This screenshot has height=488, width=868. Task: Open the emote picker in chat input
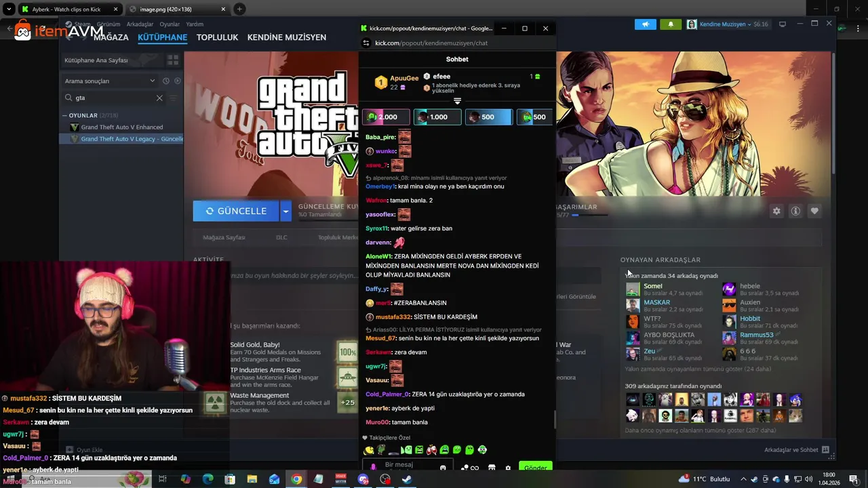(443, 468)
